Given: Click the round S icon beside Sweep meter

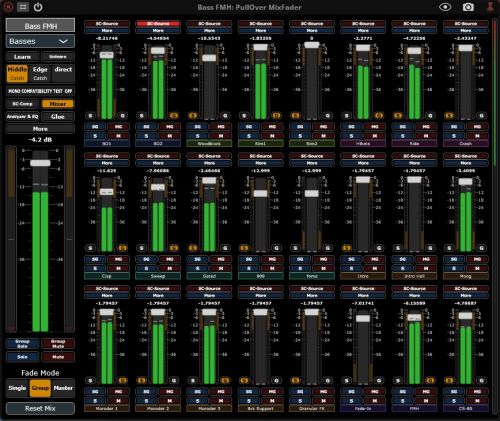Looking at the screenshot, I should 142,248.
